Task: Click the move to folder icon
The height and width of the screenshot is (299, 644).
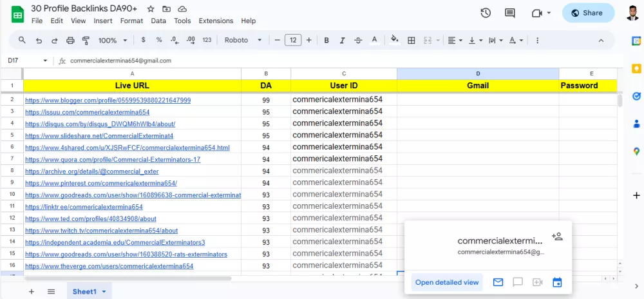Action: tap(166, 9)
